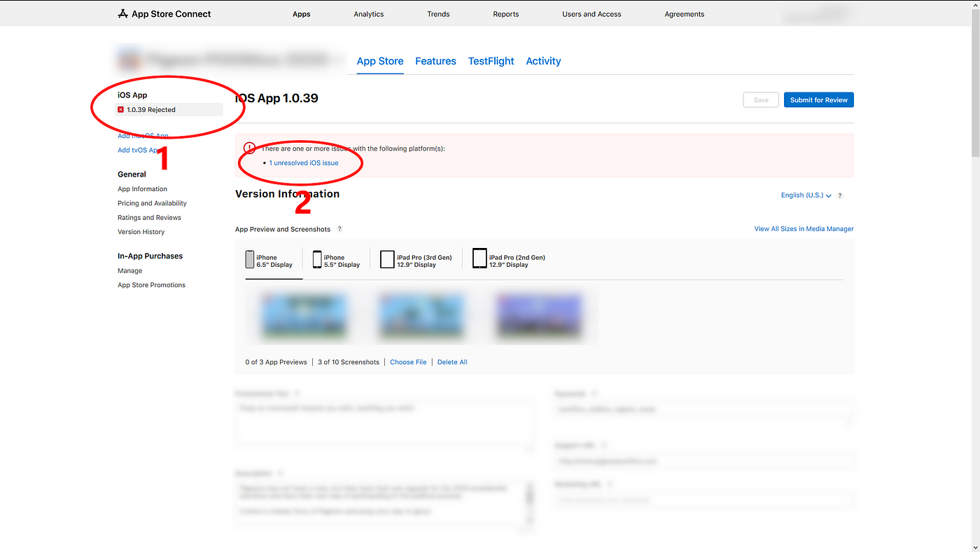Click the red warning icon in the issues banner
The image size is (980, 552).
(249, 148)
